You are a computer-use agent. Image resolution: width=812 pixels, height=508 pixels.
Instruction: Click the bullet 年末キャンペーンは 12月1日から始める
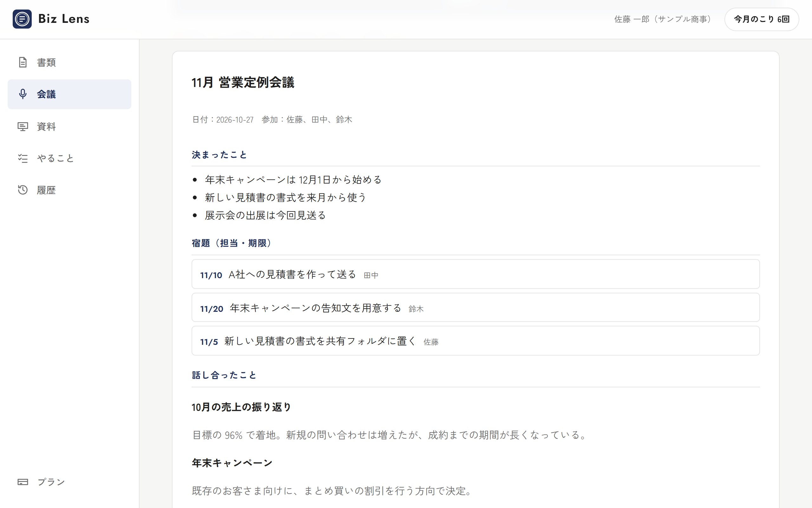point(293,180)
